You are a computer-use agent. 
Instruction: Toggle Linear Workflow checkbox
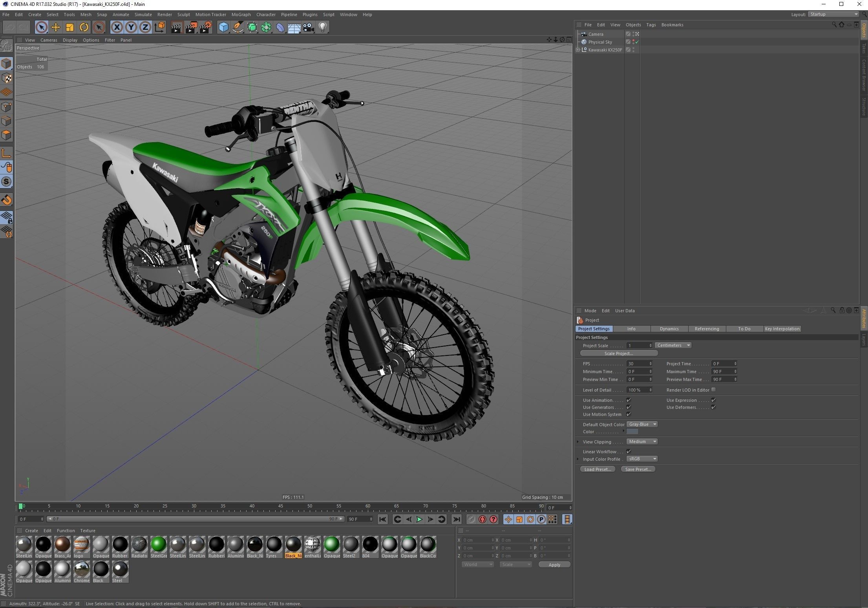(629, 451)
